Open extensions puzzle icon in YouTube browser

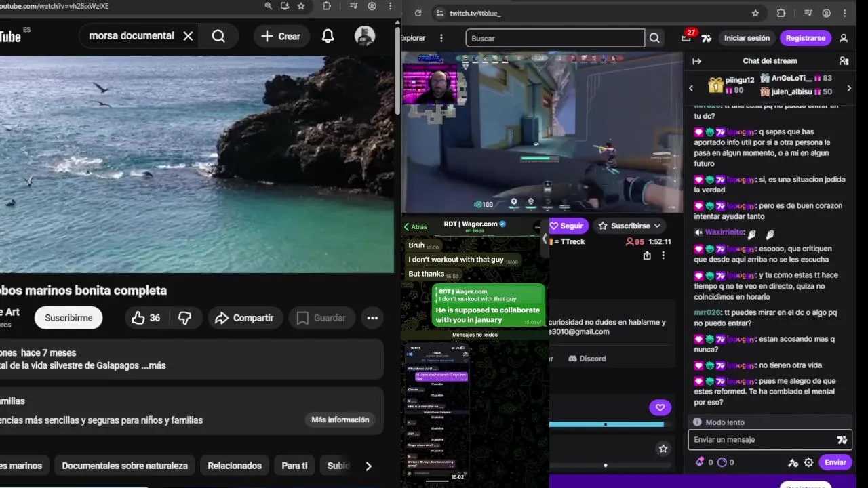click(327, 6)
